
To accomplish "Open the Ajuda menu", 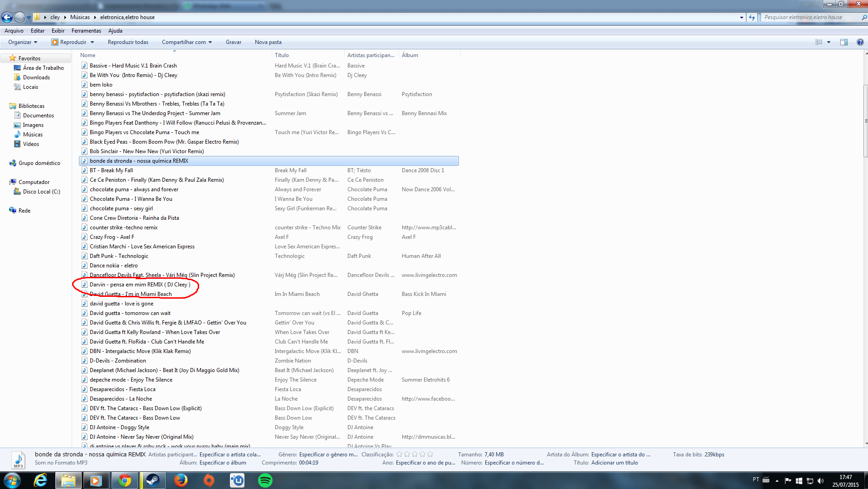I will [115, 31].
